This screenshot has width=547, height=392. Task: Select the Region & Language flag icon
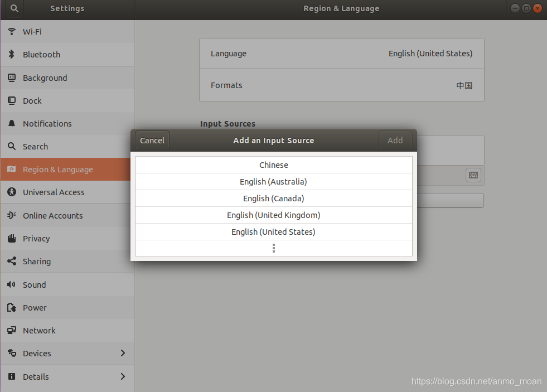point(12,169)
